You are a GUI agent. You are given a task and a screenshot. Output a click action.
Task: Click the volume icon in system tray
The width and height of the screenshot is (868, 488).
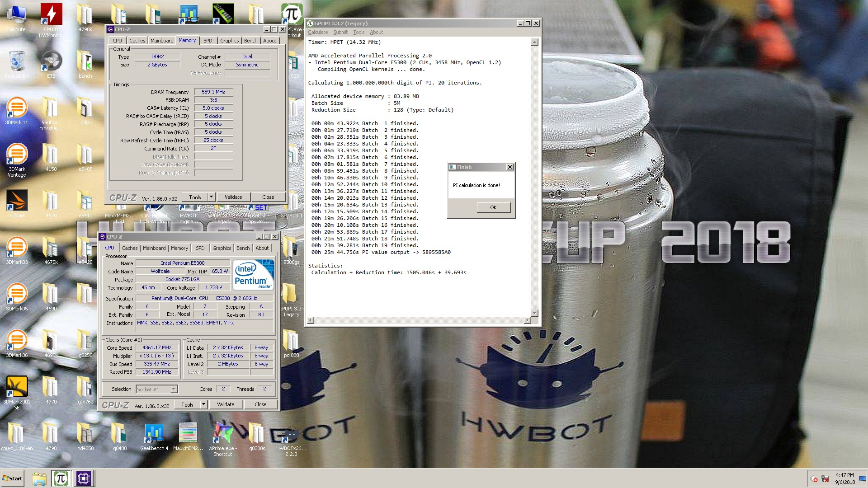[x=814, y=479]
